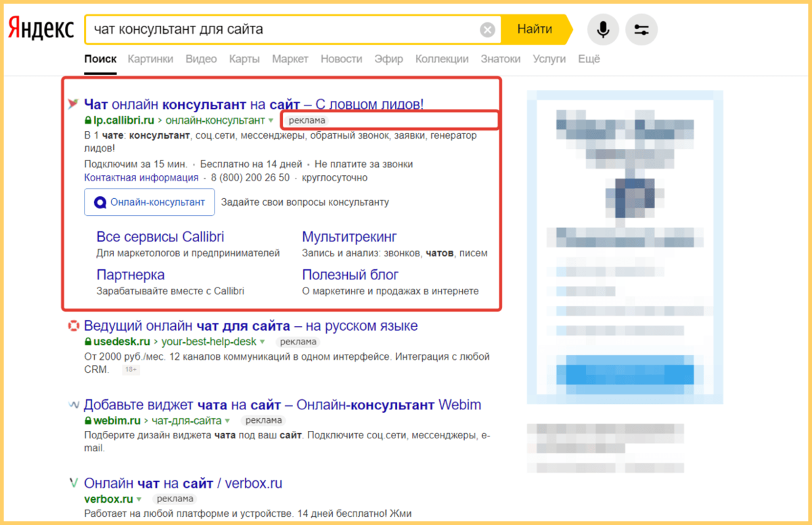Screen dimensions: 812x525
Task: Click the Найти search button
Action: click(535, 30)
